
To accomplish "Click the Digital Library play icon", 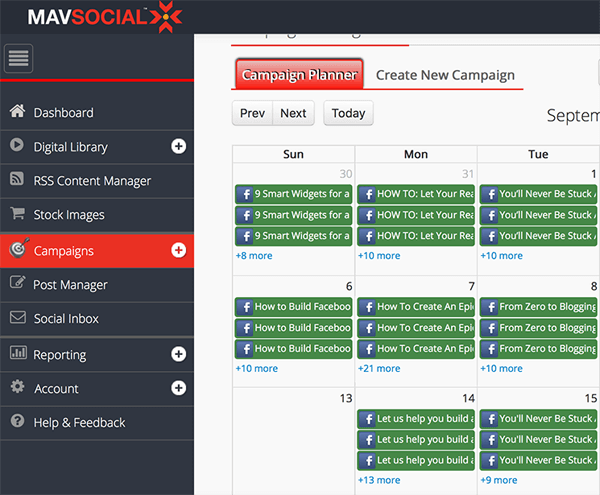I will click(x=17, y=145).
